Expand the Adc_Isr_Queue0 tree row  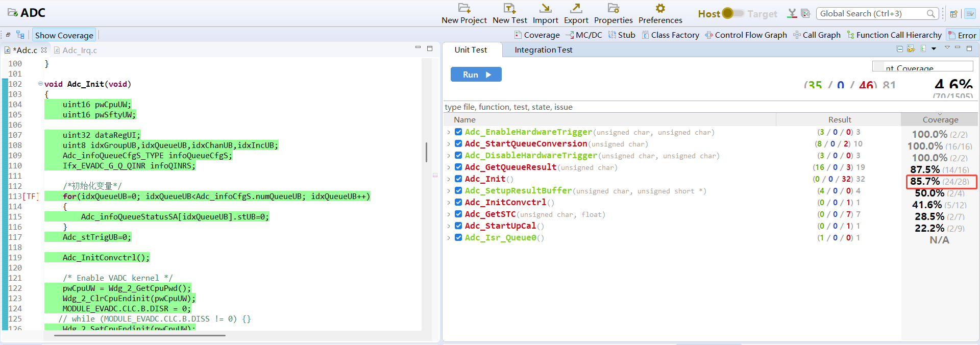tap(449, 238)
